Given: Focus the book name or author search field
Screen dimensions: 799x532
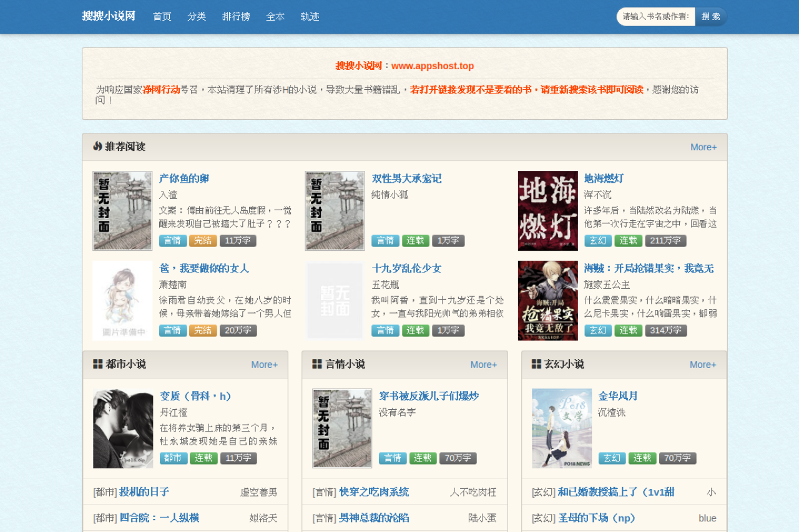Looking at the screenshot, I should tap(656, 17).
